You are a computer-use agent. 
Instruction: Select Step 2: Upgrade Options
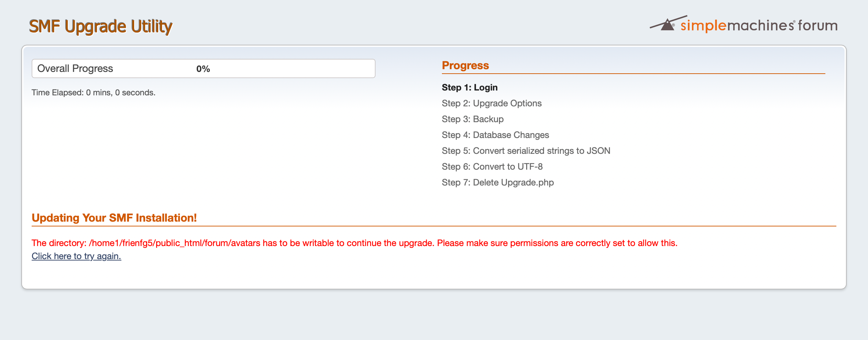tap(491, 103)
